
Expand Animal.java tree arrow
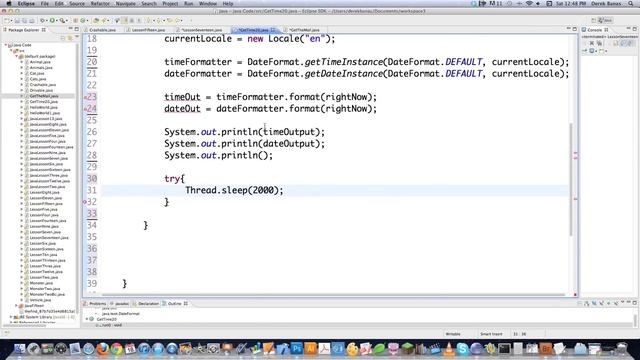coord(22,62)
